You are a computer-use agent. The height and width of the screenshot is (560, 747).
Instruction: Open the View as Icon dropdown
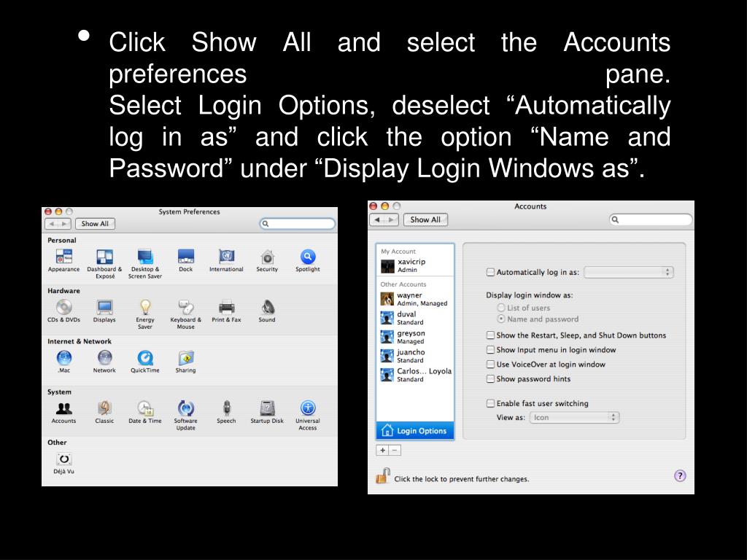pos(574,418)
